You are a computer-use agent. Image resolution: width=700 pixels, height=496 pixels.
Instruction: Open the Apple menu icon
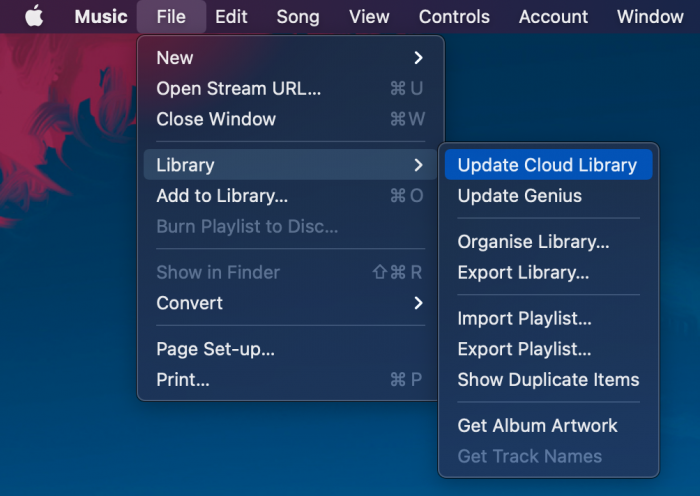pyautogui.click(x=34, y=17)
